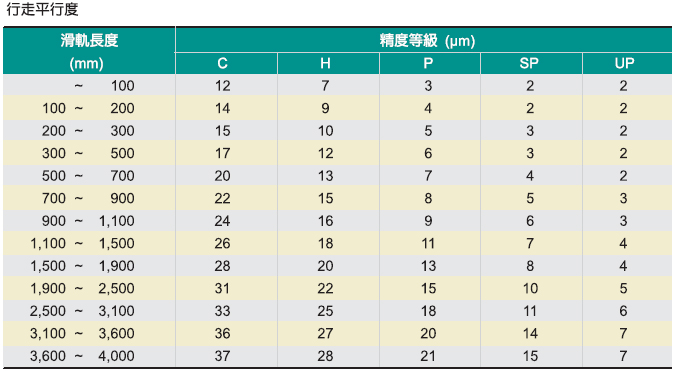Click UP value 5 in 1,900 ~ 2,500 row
676x372 pixels.
click(623, 288)
